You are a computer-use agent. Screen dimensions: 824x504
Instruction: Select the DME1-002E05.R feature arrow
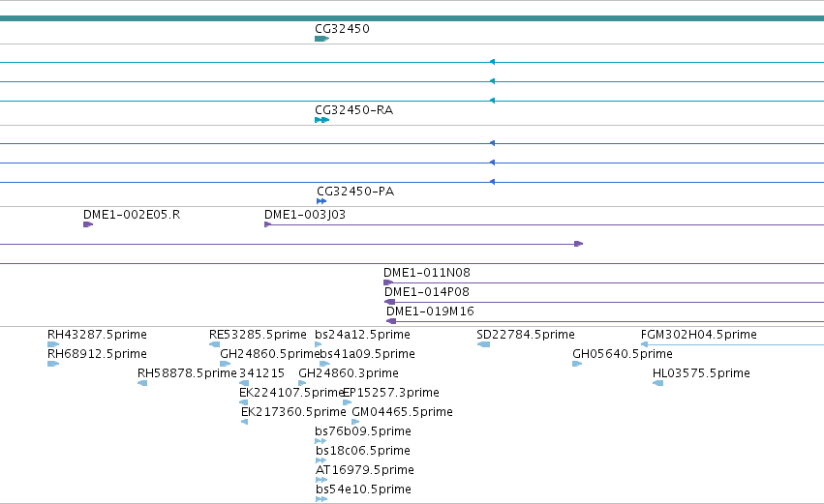(88, 224)
